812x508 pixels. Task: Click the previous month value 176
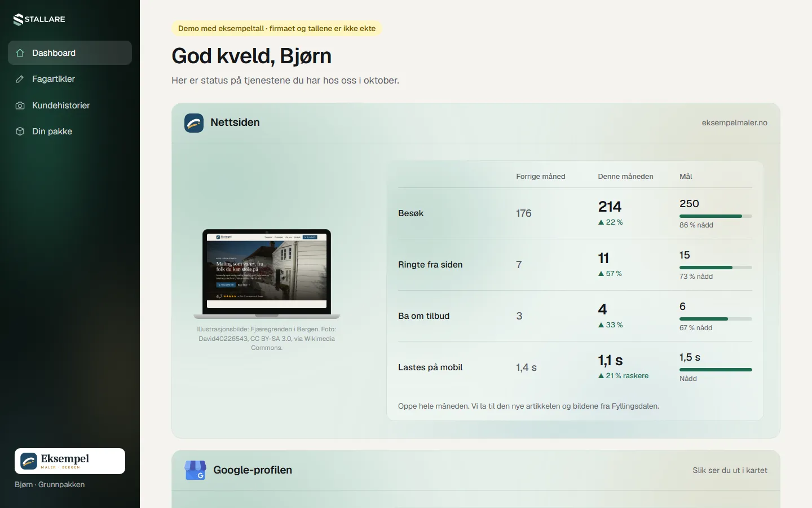(524, 213)
